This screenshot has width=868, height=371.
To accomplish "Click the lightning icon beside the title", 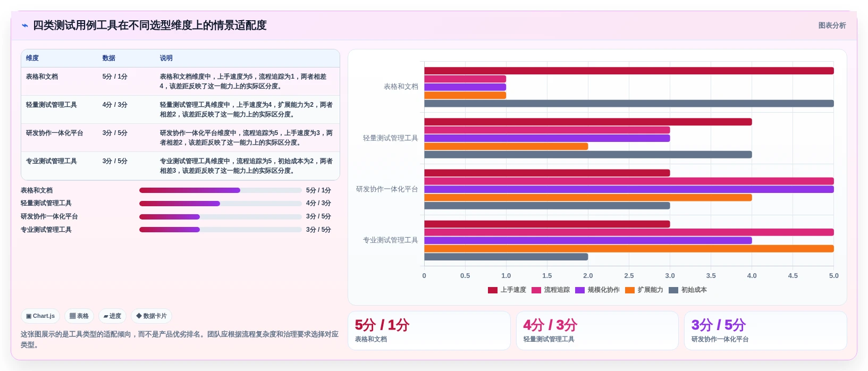I will click(24, 26).
